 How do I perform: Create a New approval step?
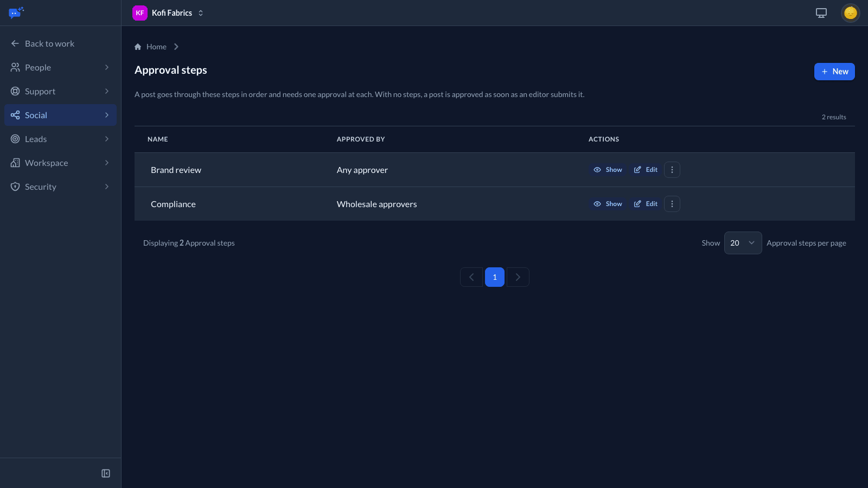(x=834, y=72)
